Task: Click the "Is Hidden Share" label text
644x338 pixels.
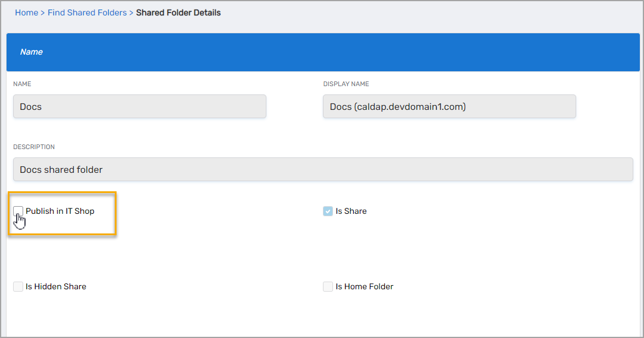Action: 56,287
